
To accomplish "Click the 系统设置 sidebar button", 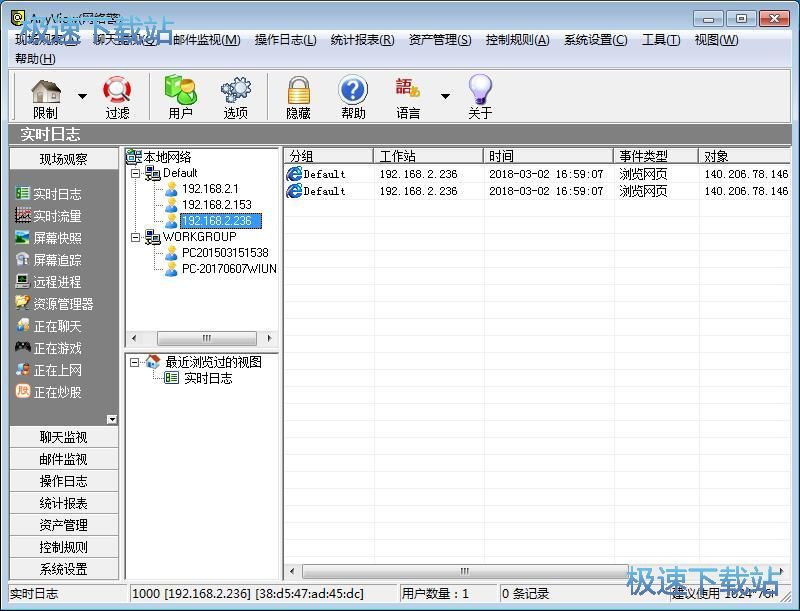I will click(x=64, y=569).
